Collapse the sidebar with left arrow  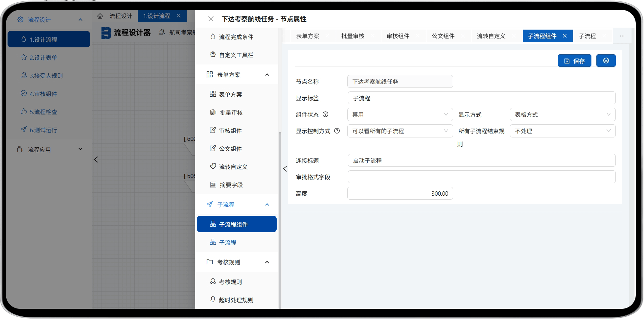click(x=96, y=159)
